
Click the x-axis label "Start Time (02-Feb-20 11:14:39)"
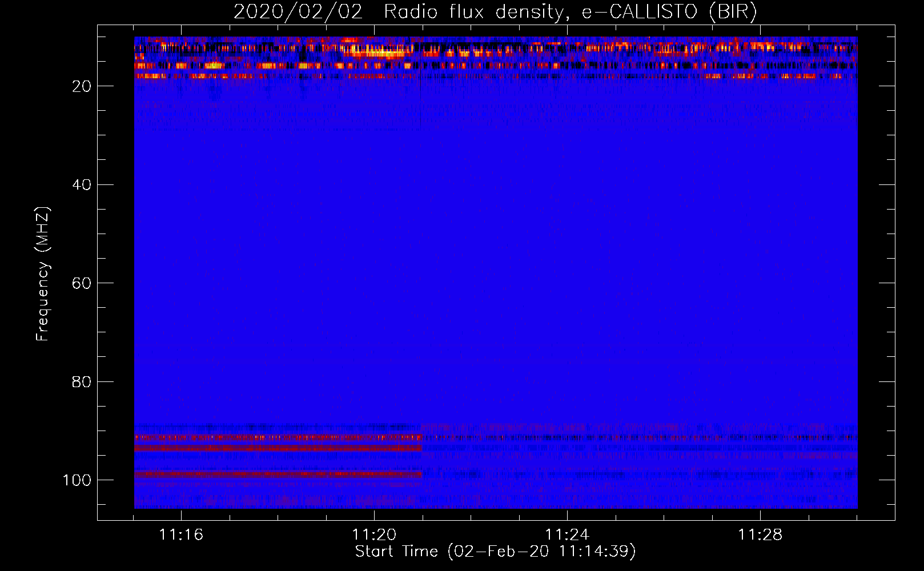(x=496, y=552)
